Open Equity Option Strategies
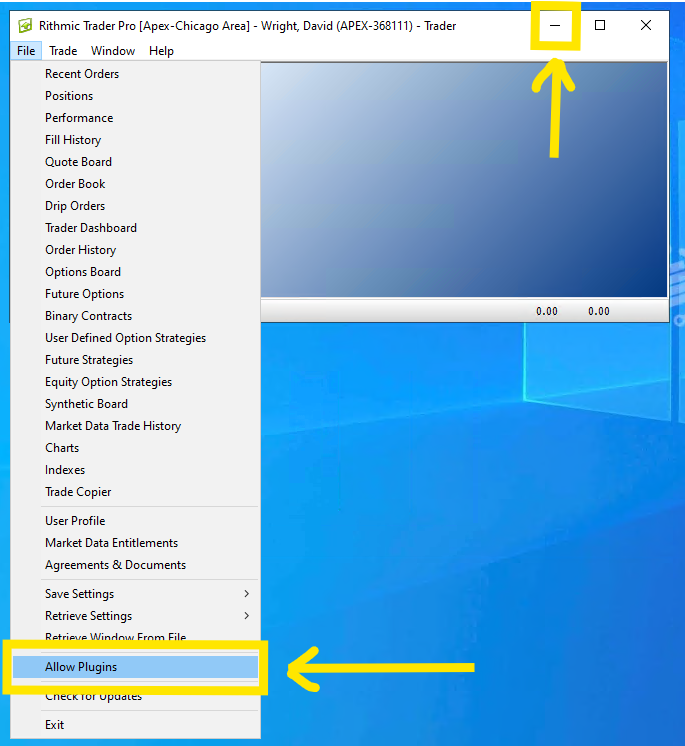 click(x=136, y=382)
